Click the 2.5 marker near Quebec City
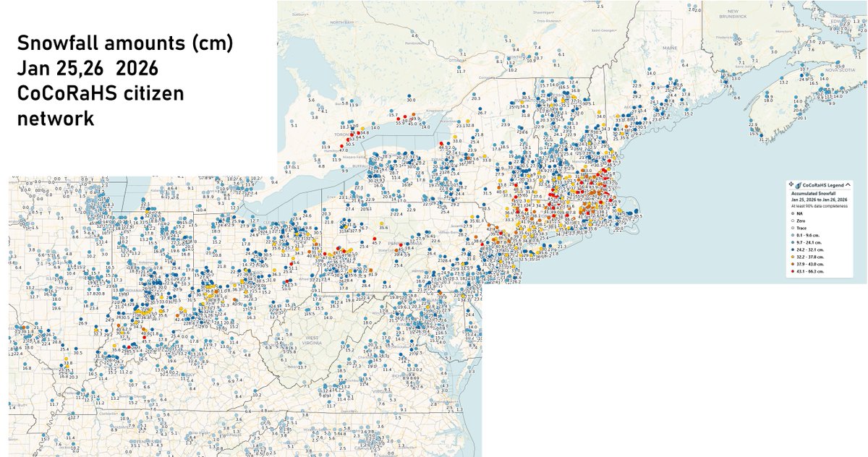 (x=598, y=2)
